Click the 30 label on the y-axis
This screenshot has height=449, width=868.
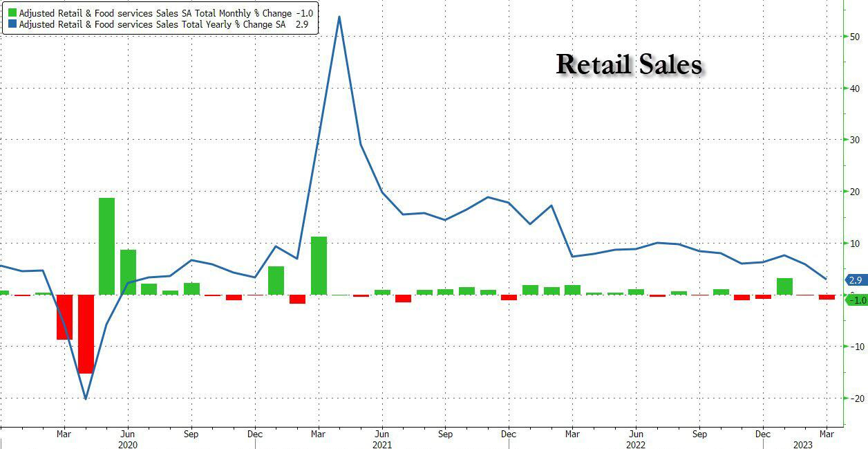pyautogui.click(x=854, y=140)
